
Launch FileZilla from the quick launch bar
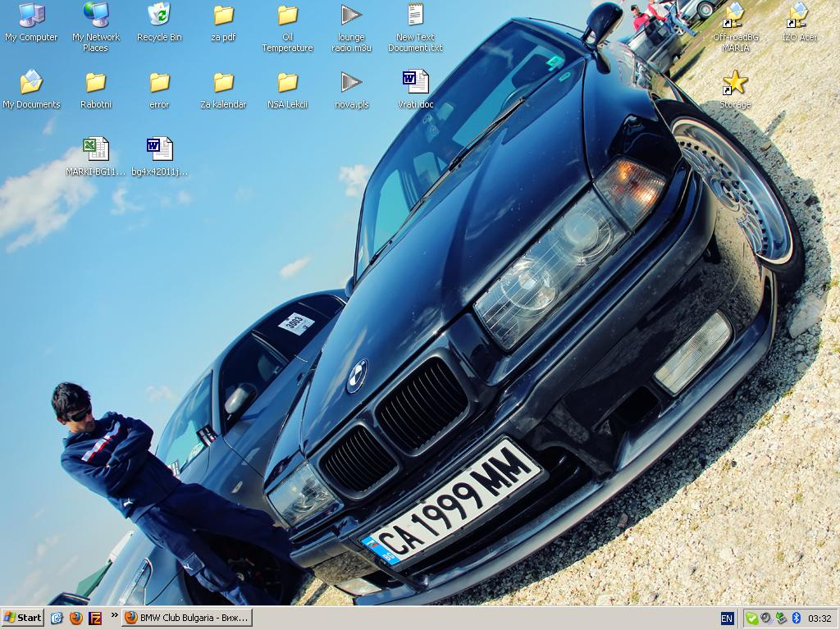pos(95,618)
